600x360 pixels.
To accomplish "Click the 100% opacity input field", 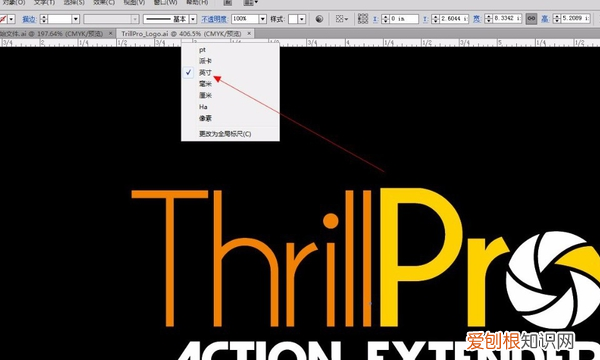I will tap(245, 19).
